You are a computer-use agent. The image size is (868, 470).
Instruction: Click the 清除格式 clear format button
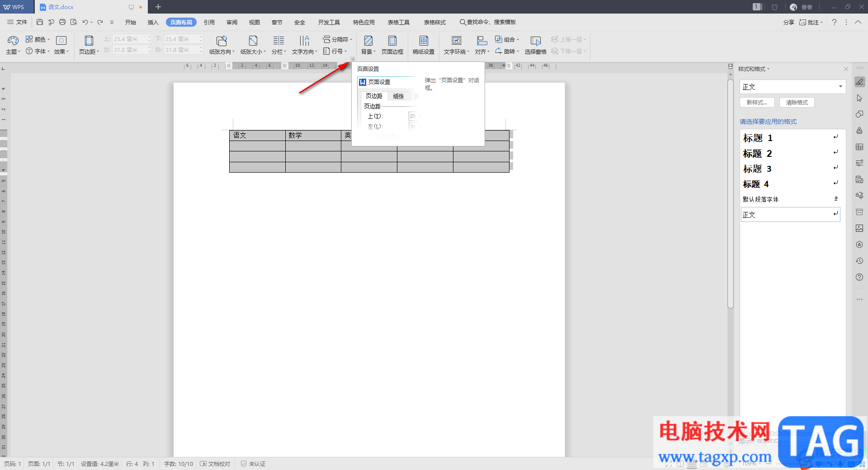pyautogui.click(x=797, y=103)
